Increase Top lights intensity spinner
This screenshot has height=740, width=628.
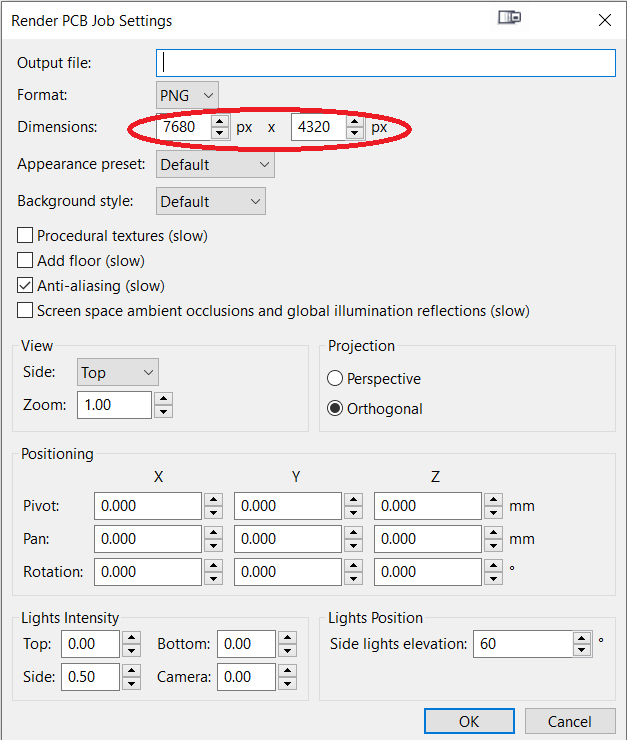point(131,638)
